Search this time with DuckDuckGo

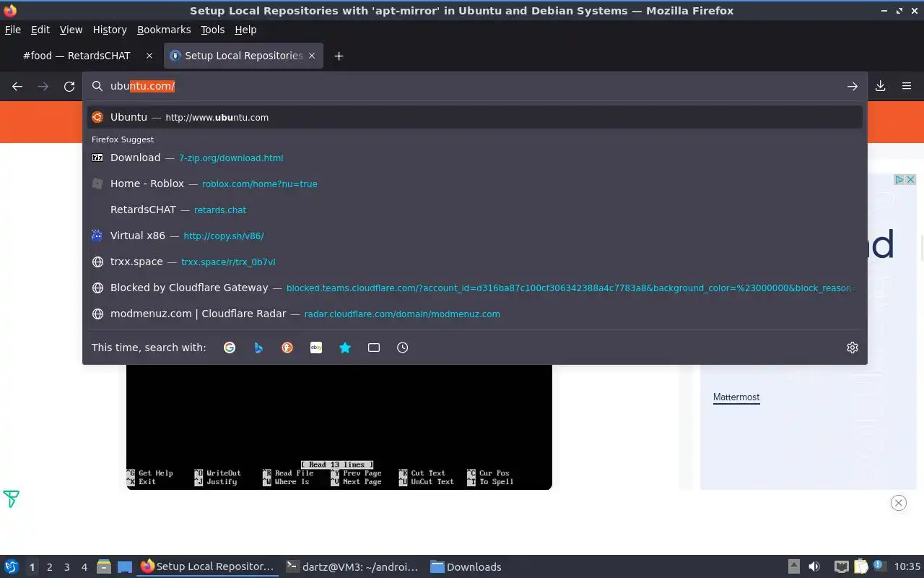click(x=287, y=348)
